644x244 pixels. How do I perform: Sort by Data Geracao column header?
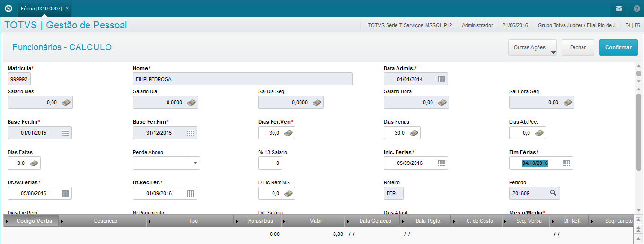[372, 221]
